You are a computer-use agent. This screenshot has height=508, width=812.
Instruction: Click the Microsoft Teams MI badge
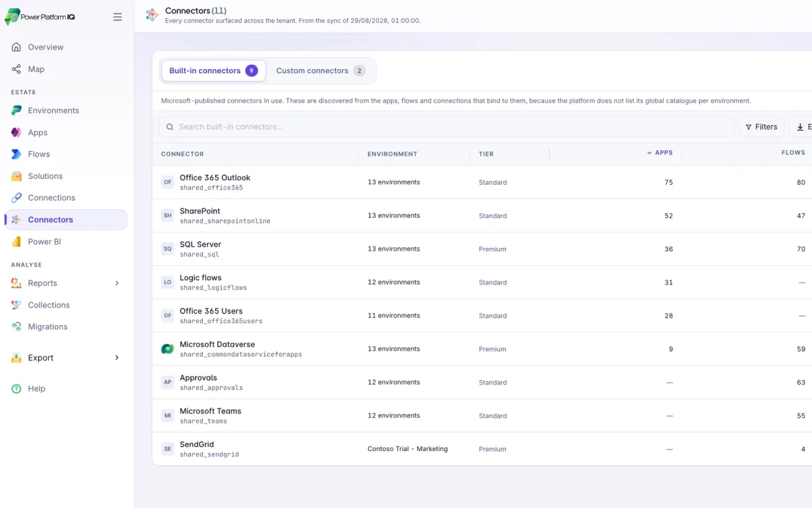pyautogui.click(x=167, y=416)
